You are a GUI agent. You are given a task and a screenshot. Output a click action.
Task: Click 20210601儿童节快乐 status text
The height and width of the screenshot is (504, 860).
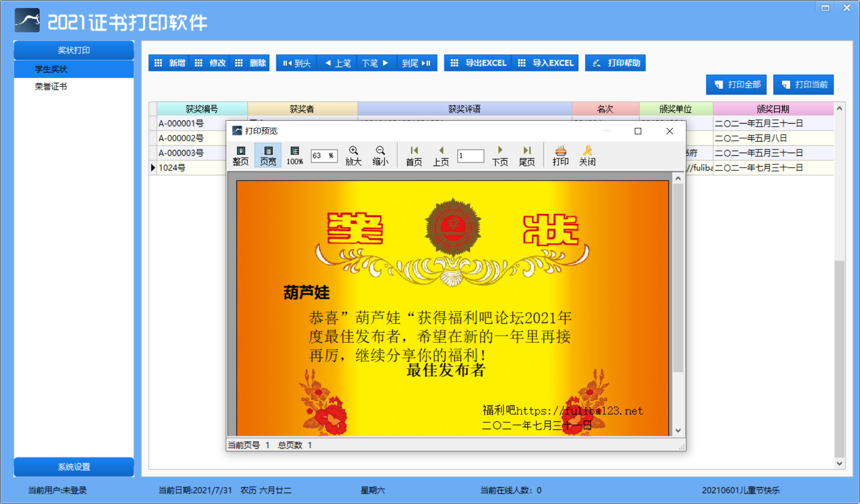[x=741, y=490]
